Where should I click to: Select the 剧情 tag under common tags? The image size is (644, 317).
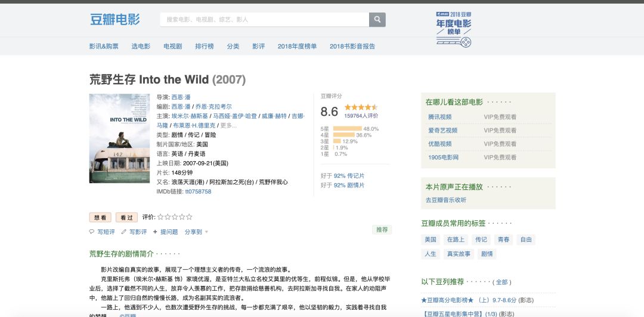tap(487, 254)
